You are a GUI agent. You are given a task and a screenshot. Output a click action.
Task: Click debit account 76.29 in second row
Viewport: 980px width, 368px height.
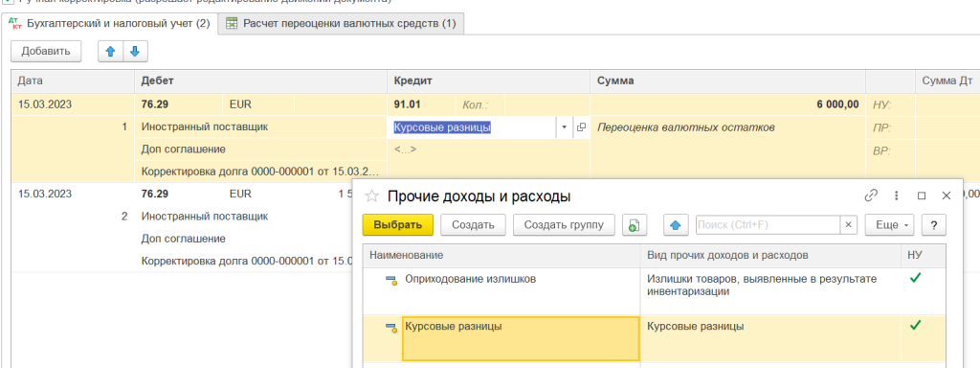click(155, 194)
